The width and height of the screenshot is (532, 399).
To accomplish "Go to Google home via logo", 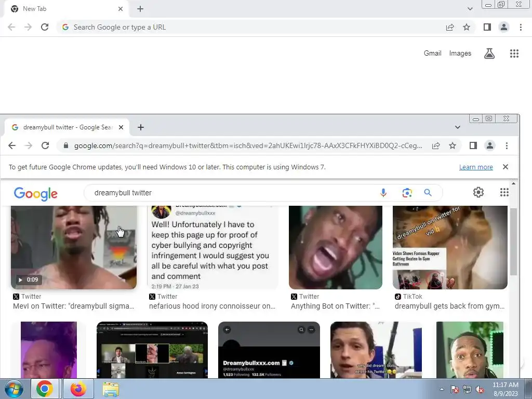I will point(36,194).
